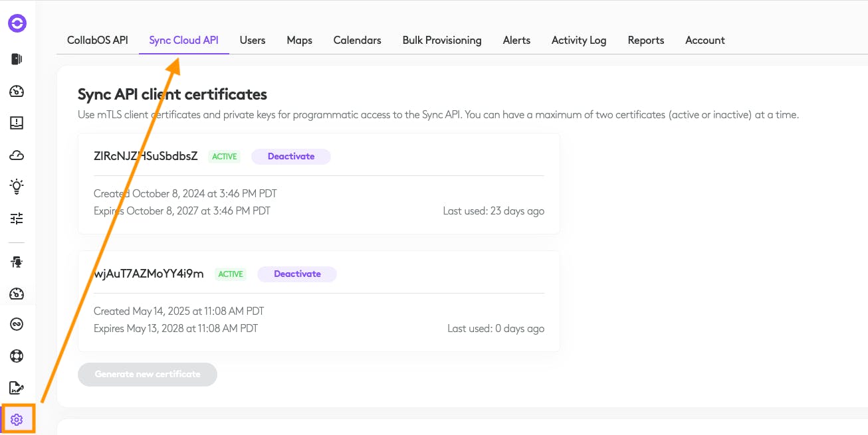This screenshot has height=435, width=868.
Task: Open the alert message box sidebar icon
Action: [17, 123]
